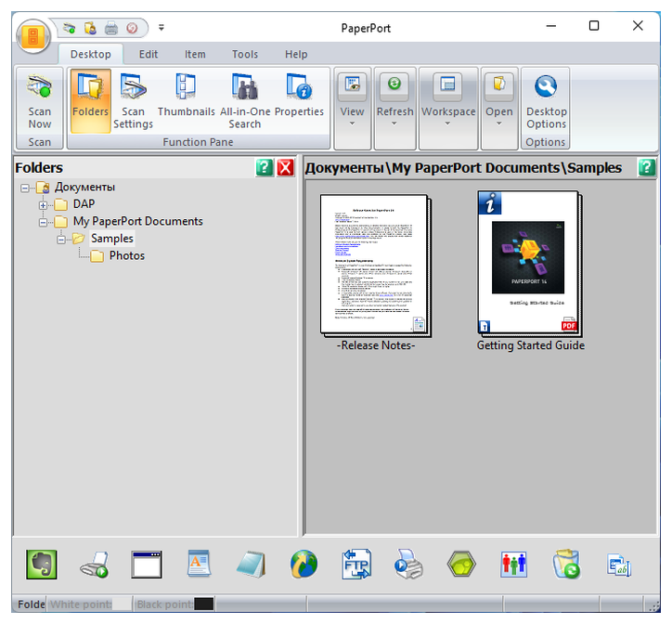This screenshot has width=672, height=624.
Task: Switch to the Edit ribbon tab
Action: click(149, 55)
